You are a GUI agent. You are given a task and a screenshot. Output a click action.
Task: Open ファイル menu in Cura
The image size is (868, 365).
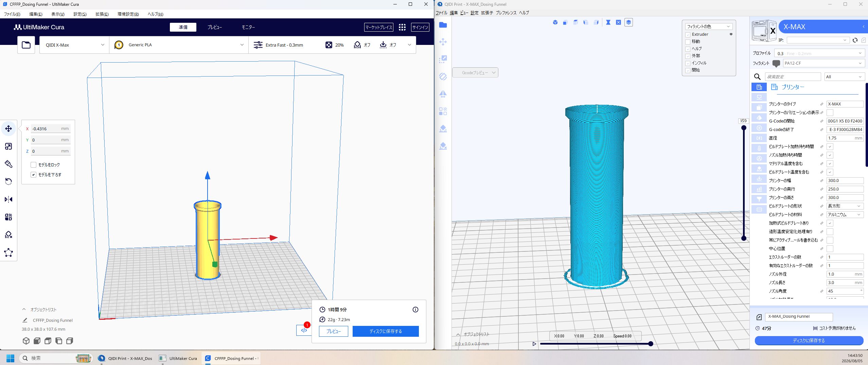(12, 14)
